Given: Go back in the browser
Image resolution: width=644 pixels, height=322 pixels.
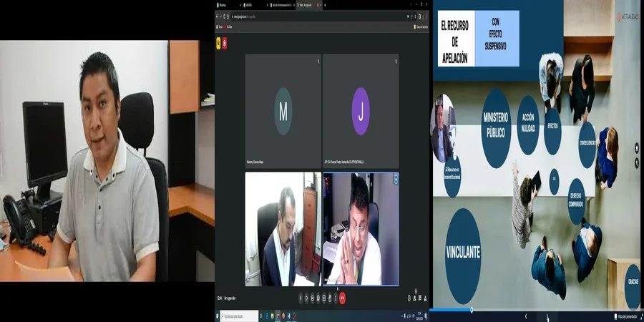Looking at the screenshot, I should (x=218, y=16).
